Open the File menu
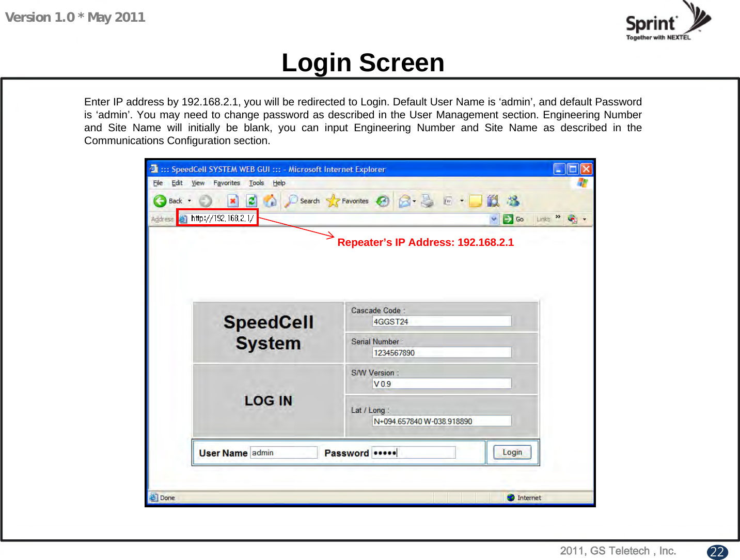 pyautogui.click(x=158, y=183)
